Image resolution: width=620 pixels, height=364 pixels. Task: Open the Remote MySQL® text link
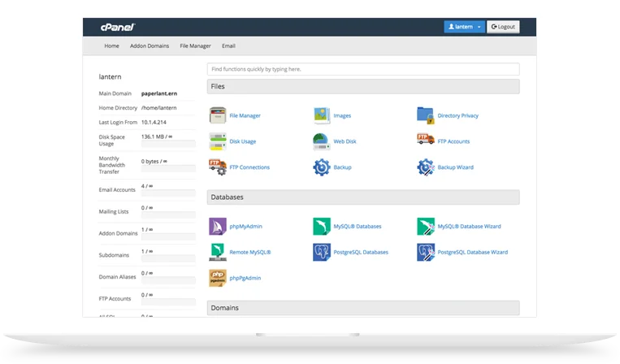pyautogui.click(x=250, y=252)
